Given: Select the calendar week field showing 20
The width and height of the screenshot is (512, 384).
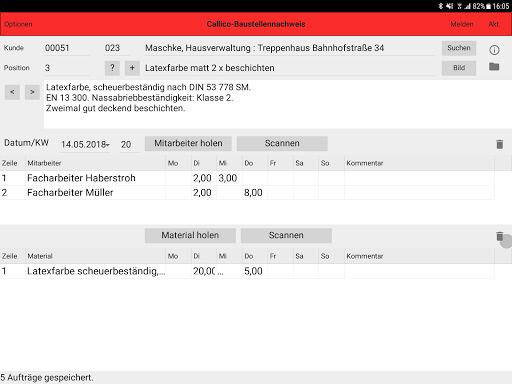Looking at the screenshot, I should pyautogui.click(x=130, y=144).
